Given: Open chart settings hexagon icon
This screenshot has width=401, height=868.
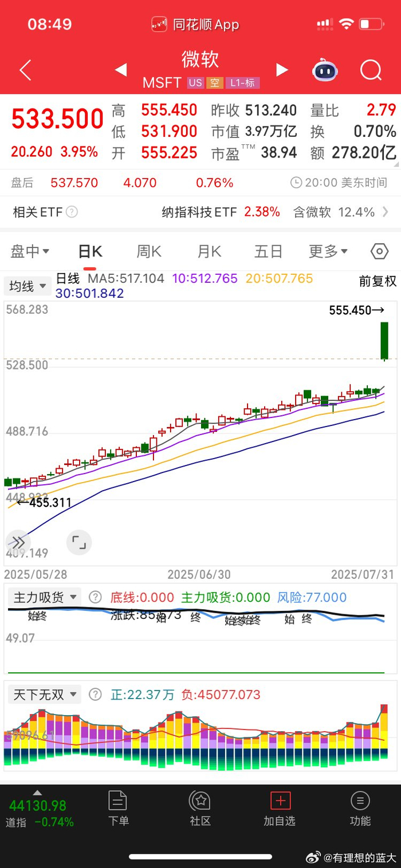Looking at the screenshot, I should tap(379, 251).
